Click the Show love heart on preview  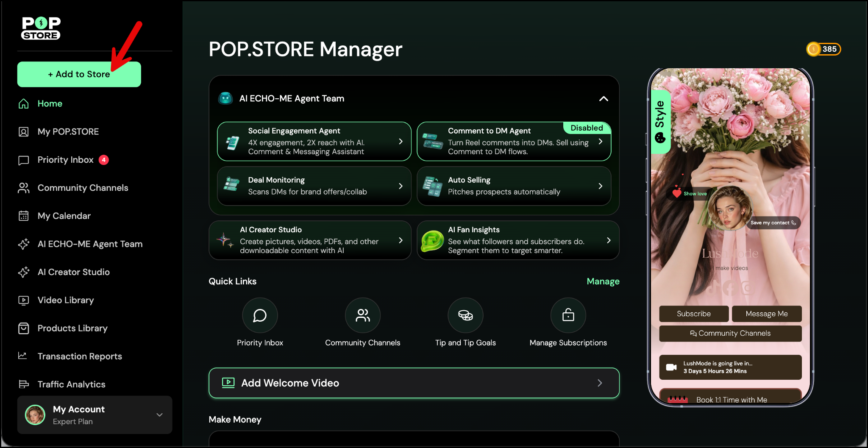click(677, 193)
